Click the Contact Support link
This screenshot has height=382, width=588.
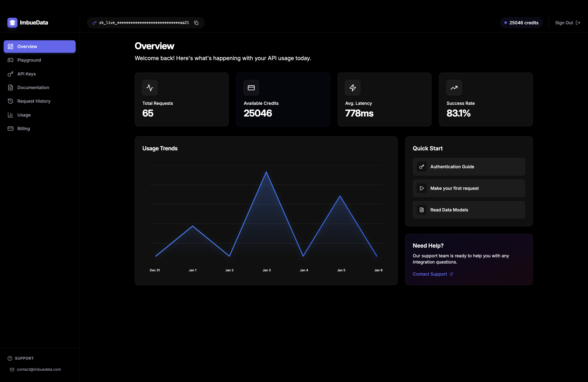[430, 274]
